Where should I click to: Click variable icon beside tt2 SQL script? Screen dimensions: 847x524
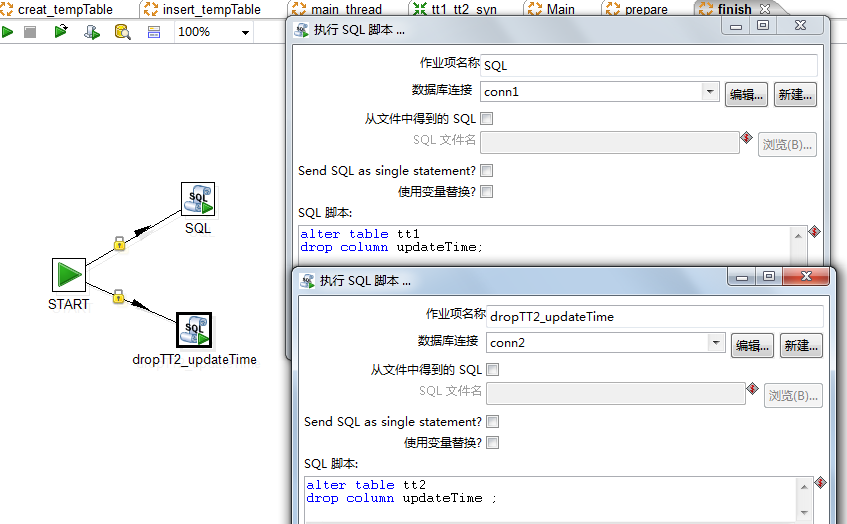tap(821, 482)
